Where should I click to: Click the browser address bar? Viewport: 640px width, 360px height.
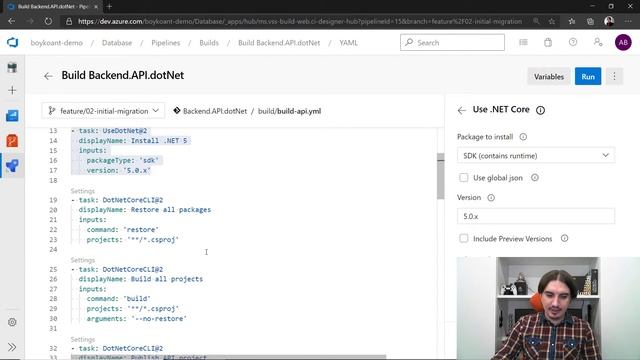[300, 21]
